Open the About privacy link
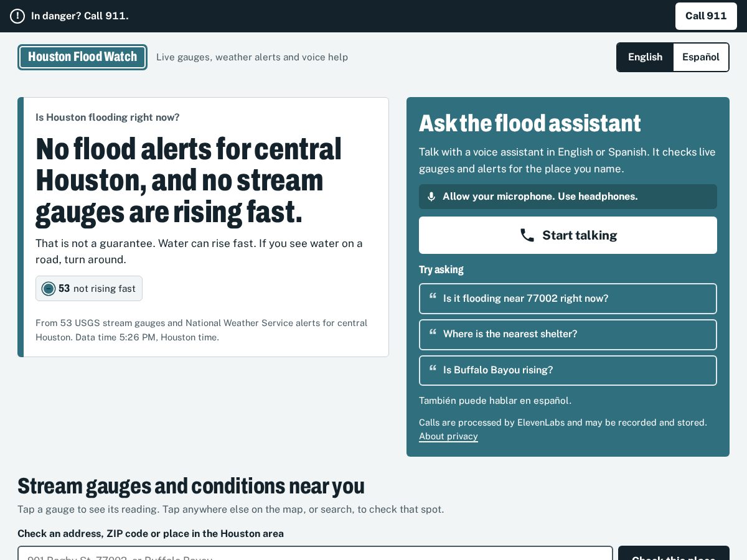The image size is (747, 560). (x=448, y=436)
